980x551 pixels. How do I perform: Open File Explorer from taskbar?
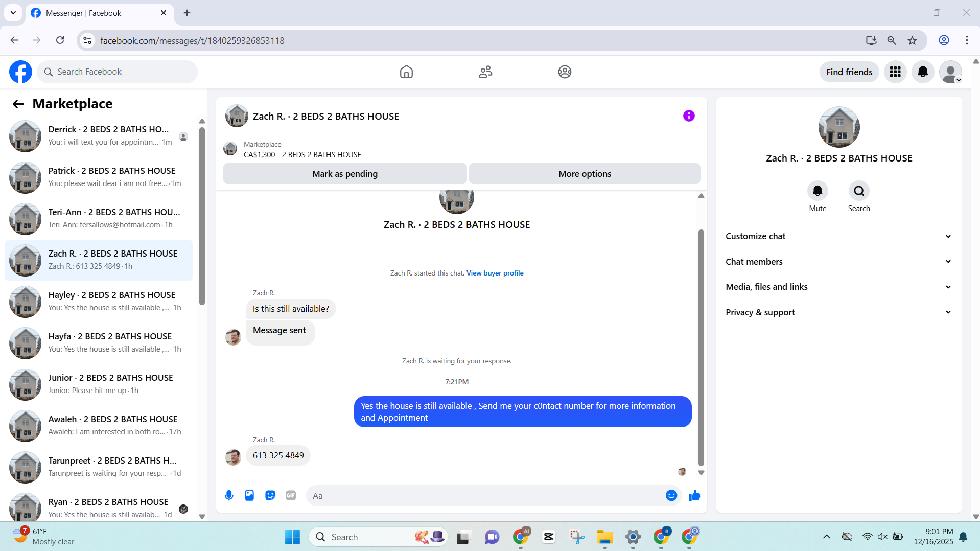[x=605, y=537]
